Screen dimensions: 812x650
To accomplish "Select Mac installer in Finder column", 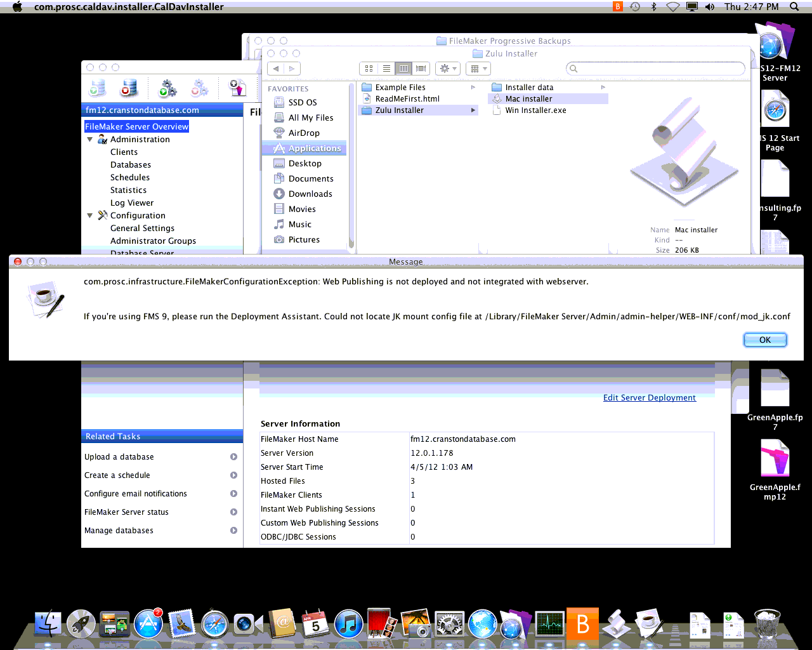I will (x=548, y=99).
